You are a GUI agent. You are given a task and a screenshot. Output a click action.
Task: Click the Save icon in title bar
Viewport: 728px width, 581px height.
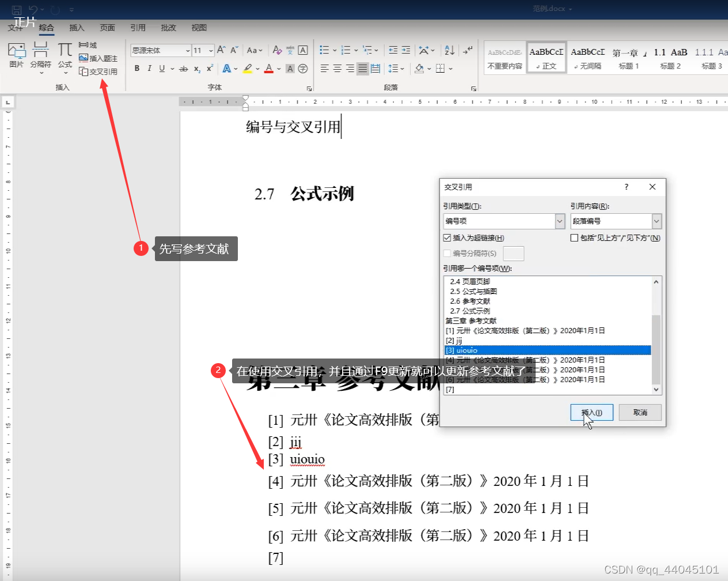coord(17,9)
